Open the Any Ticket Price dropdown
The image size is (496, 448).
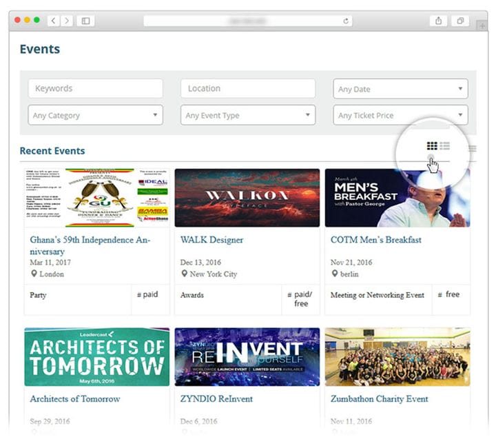[400, 115]
